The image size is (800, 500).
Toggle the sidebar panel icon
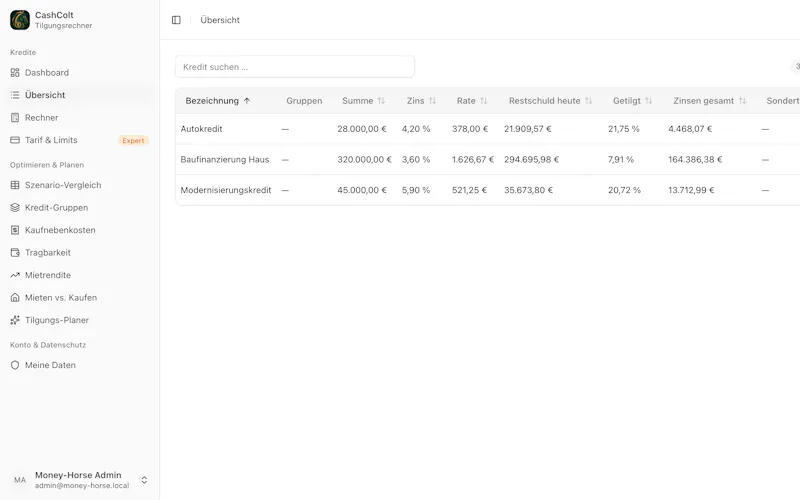(176, 20)
